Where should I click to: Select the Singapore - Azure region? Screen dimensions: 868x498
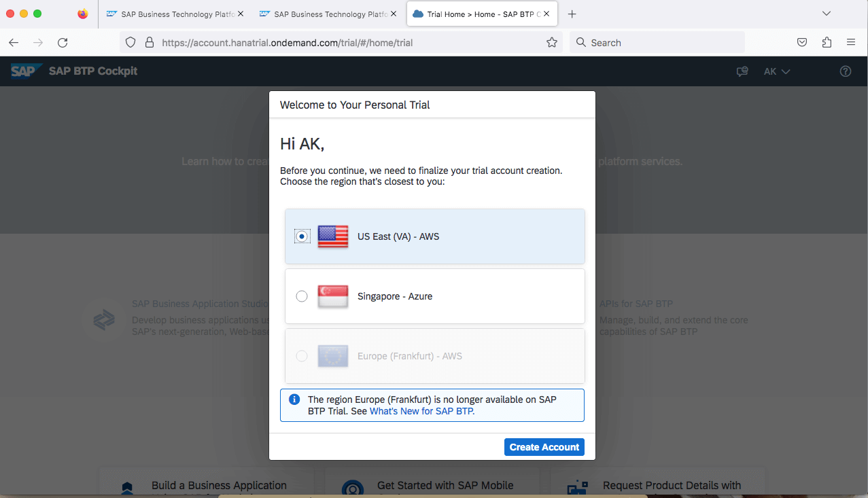coord(301,296)
